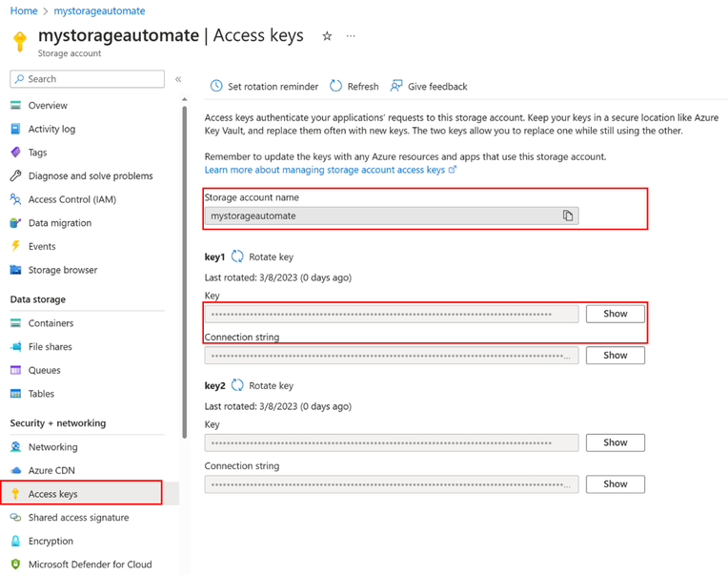Open the Encryption menu label
The width and height of the screenshot is (728, 575).
pos(51,541)
